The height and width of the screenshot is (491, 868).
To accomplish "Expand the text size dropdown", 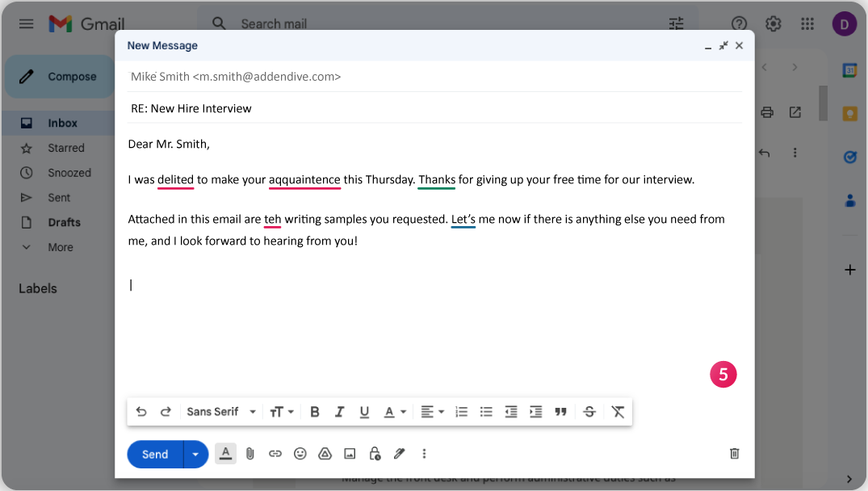I will (282, 412).
